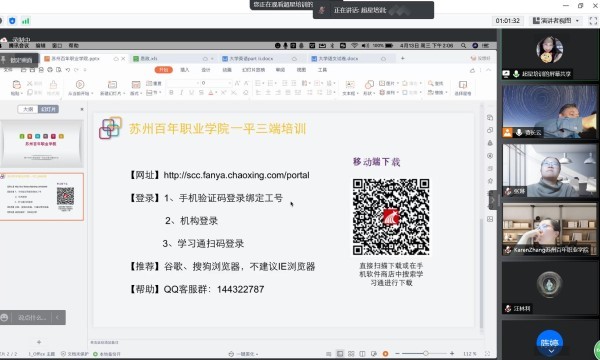Switch to Outline panel view
This screenshot has width=600, height=360.
28,109
